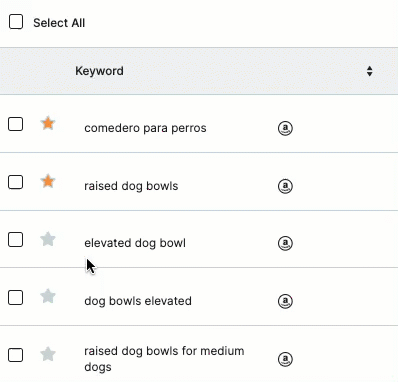Tick checkbox for comedero para perros
Image resolution: width=398 pixels, height=382 pixels.
point(15,124)
